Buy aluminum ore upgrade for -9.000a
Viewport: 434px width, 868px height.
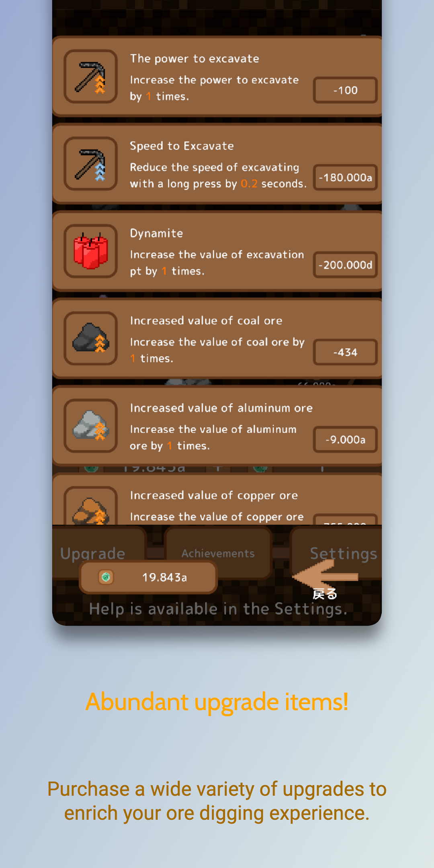click(345, 439)
